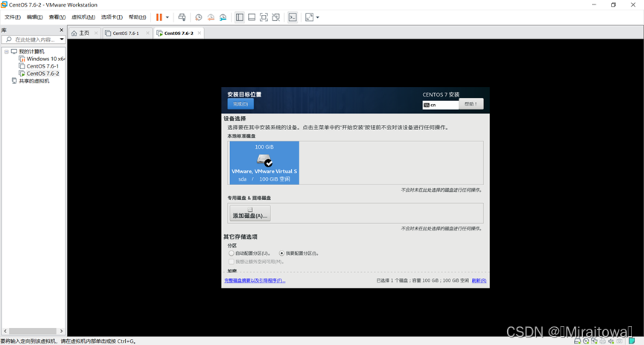Focus the library search field

coord(33,39)
